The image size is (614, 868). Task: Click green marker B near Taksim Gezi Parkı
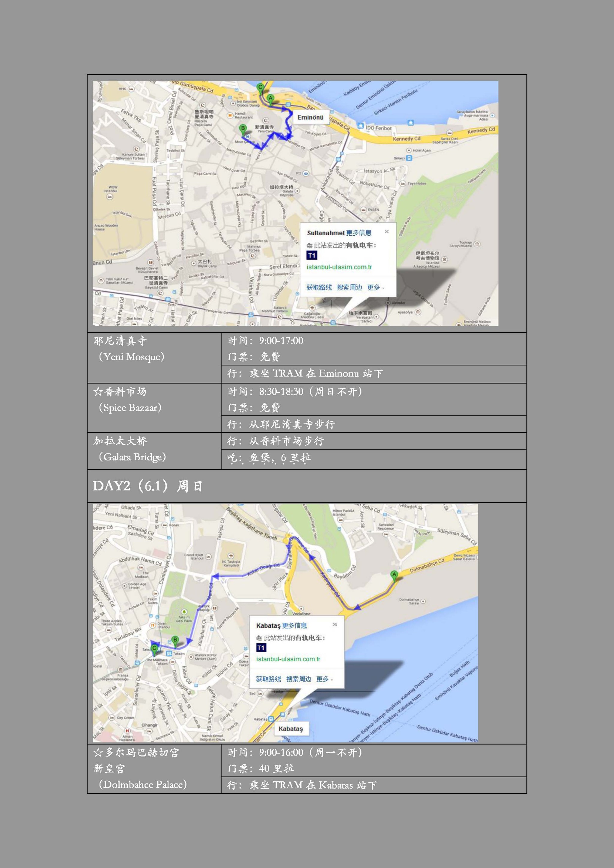[175, 640]
